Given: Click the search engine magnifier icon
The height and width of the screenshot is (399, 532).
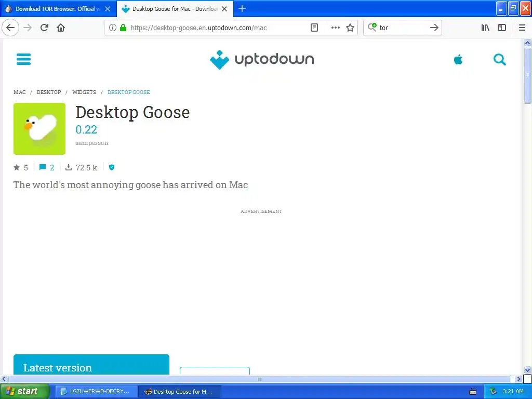Looking at the screenshot, I should (372, 27).
